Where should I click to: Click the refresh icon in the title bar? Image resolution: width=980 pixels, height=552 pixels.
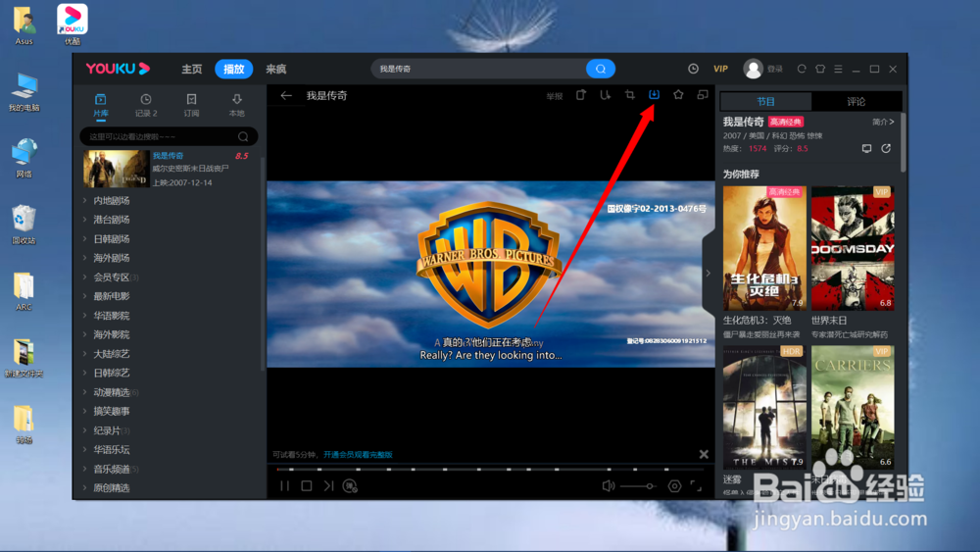802,69
